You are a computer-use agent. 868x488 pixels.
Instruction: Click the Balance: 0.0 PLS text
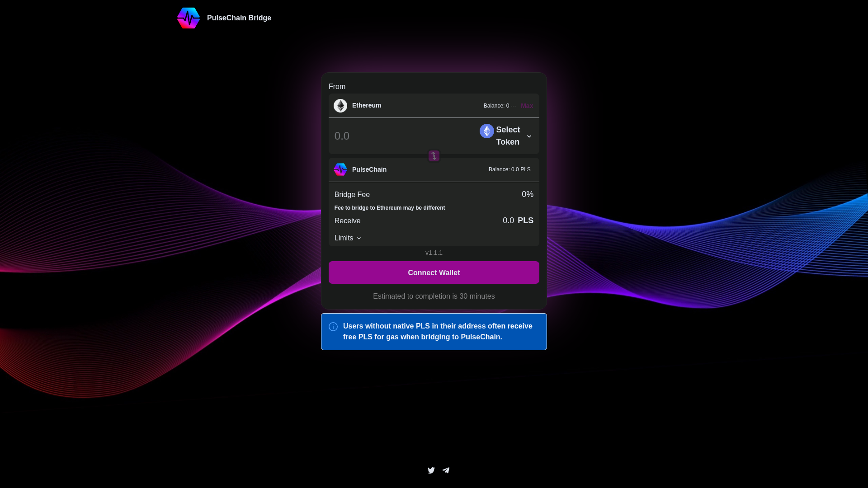click(509, 169)
